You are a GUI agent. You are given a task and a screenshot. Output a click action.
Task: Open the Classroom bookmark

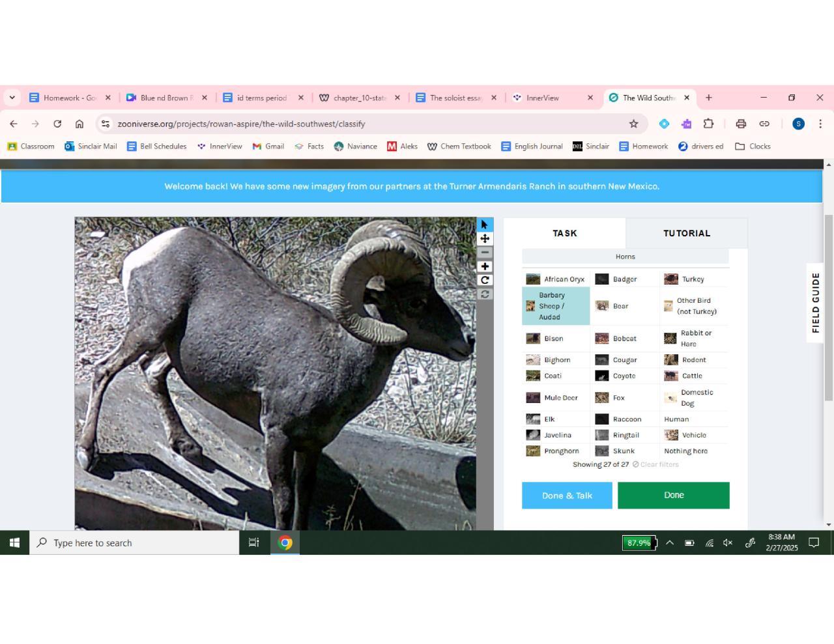click(31, 147)
